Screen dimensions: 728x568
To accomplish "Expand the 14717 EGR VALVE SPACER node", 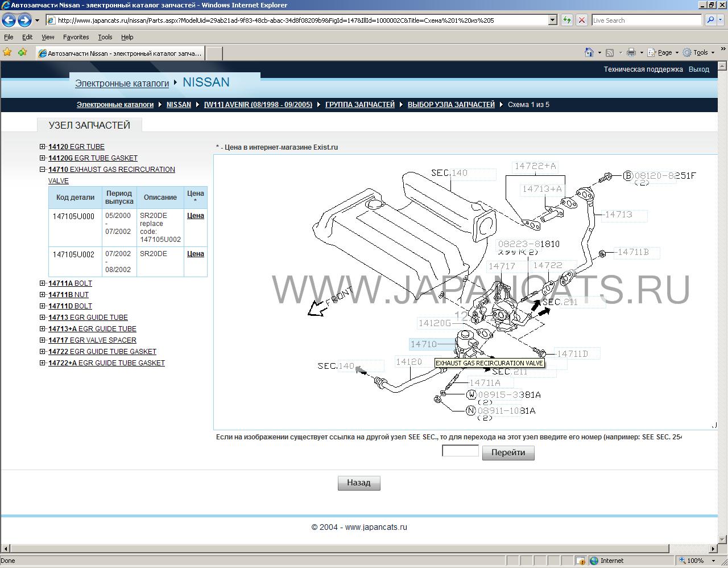I will pos(43,340).
